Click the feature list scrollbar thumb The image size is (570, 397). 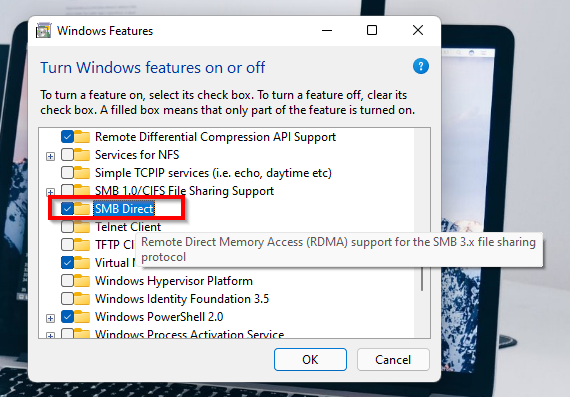click(422, 279)
